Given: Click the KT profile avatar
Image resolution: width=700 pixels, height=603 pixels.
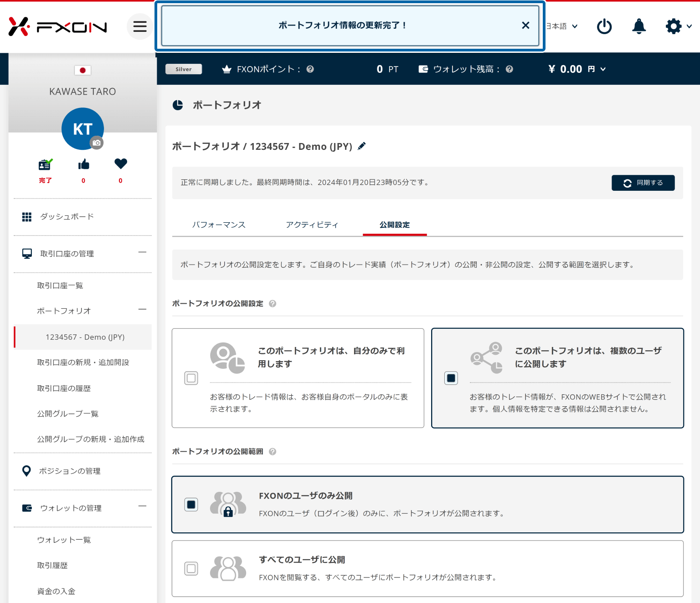Looking at the screenshot, I should [82, 129].
